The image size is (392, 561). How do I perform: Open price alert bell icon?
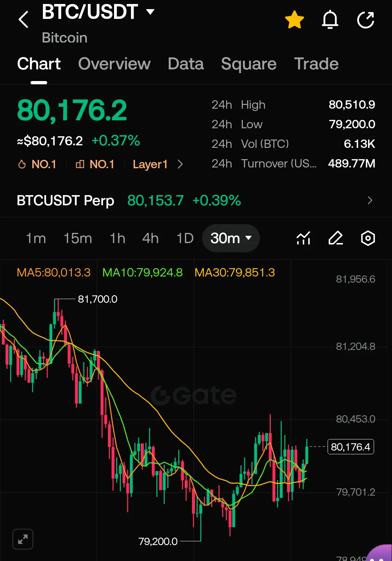point(330,20)
